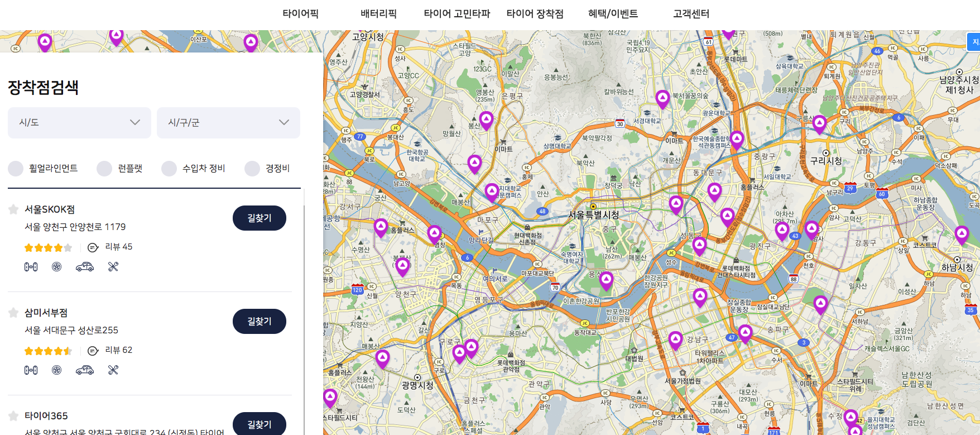Select the map pin above 하남시청 at the right edge
The height and width of the screenshot is (435, 980).
[x=962, y=235]
